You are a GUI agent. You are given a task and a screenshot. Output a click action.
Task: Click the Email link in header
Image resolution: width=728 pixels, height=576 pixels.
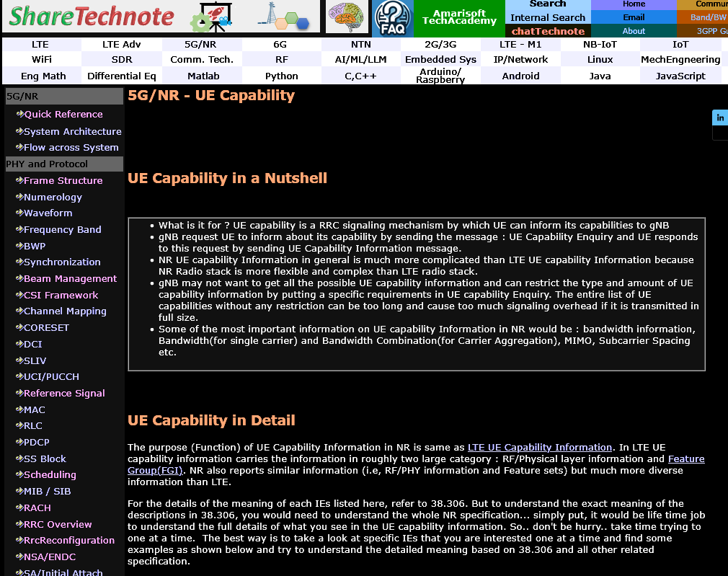(634, 17)
